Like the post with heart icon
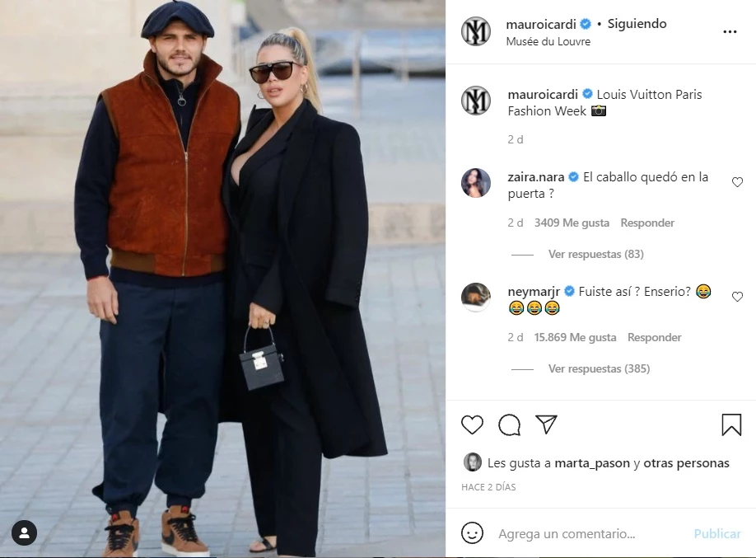756x558 pixels. coord(472,424)
